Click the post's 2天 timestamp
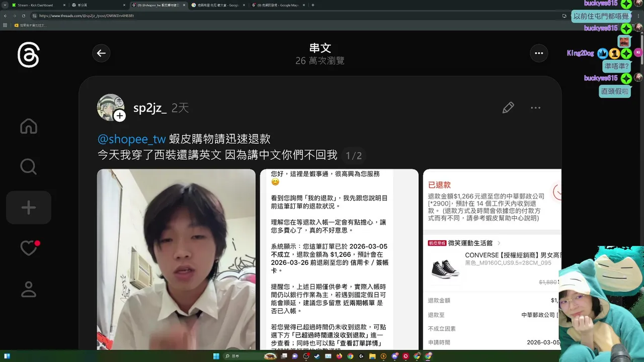The width and height of the screenshot is (644, 362). pyautogui.click(x=180, y=108)
